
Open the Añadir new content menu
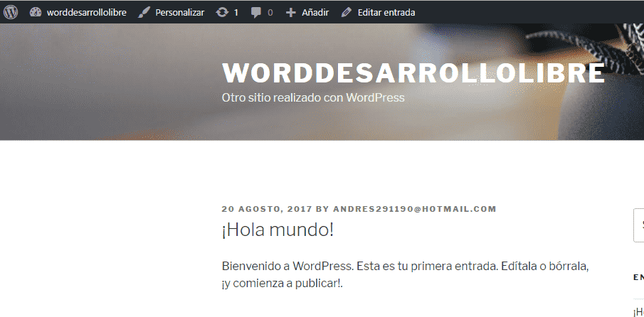point(315,12)
